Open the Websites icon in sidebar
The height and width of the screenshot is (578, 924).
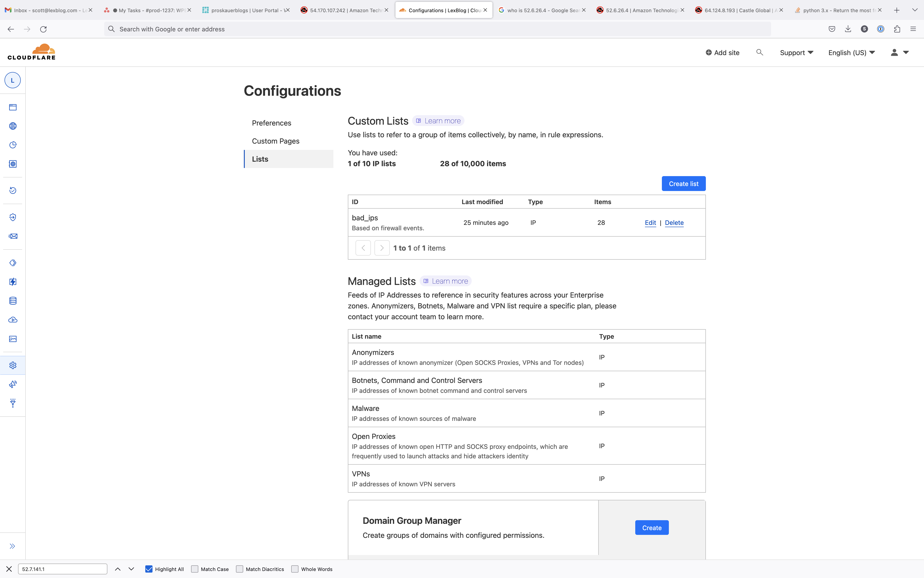pyautogui.click(x=13, y=107)
